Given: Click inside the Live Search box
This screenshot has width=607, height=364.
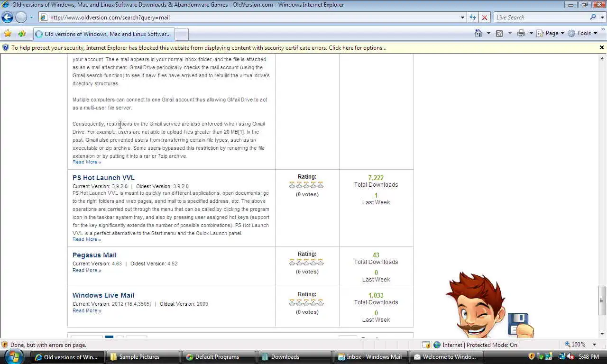Looking at the screenshot, I should tap(541, 18).
